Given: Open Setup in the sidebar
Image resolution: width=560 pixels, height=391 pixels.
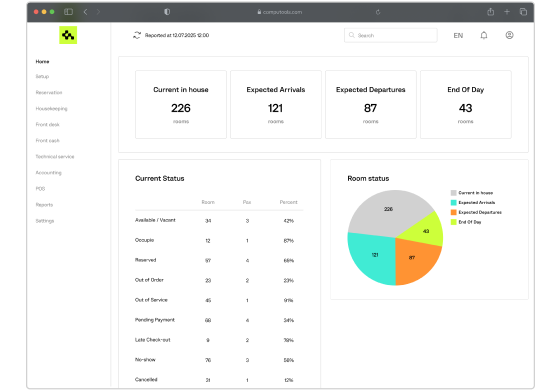Looking at the screenshot, I should (42, 76).
